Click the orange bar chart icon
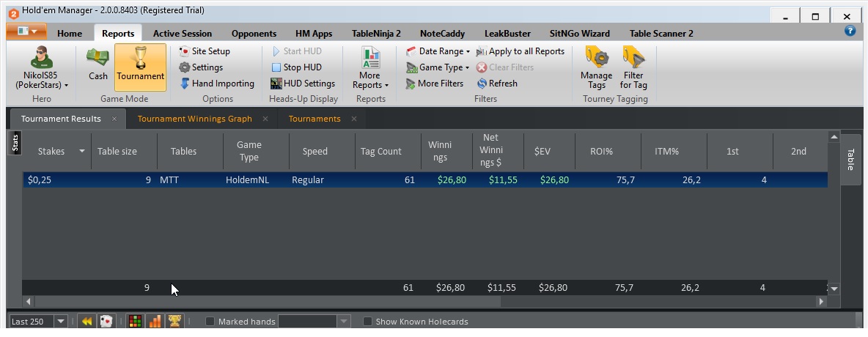Viewport: 868px width, 337px height. click(x=155, y=322)
